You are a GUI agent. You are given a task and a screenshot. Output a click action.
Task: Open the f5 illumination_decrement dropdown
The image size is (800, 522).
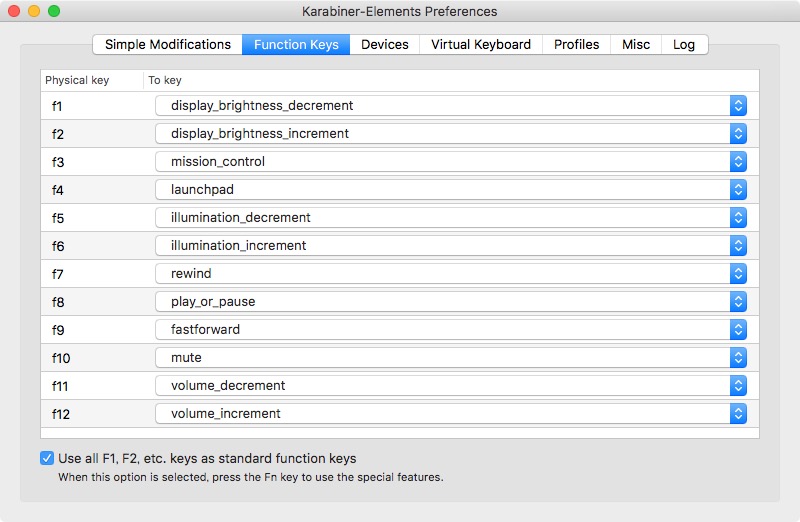(x=451, y=218)
